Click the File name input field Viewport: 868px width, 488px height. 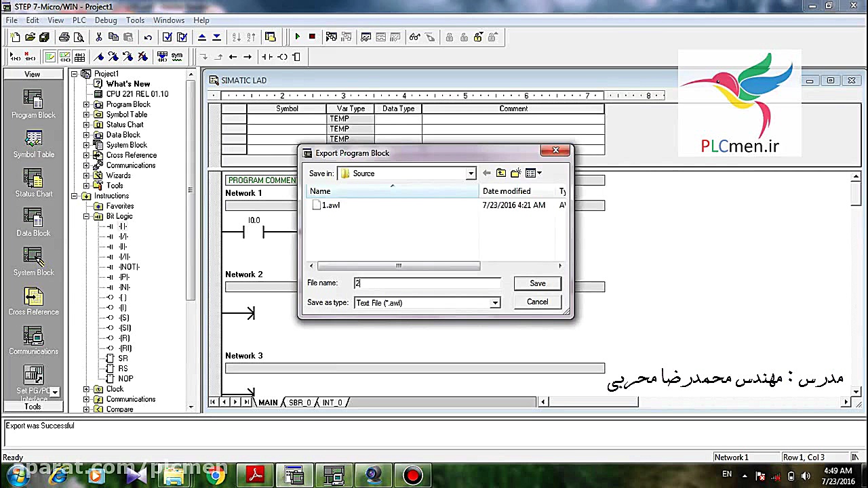pyautogui.click(x=427, y=283)
